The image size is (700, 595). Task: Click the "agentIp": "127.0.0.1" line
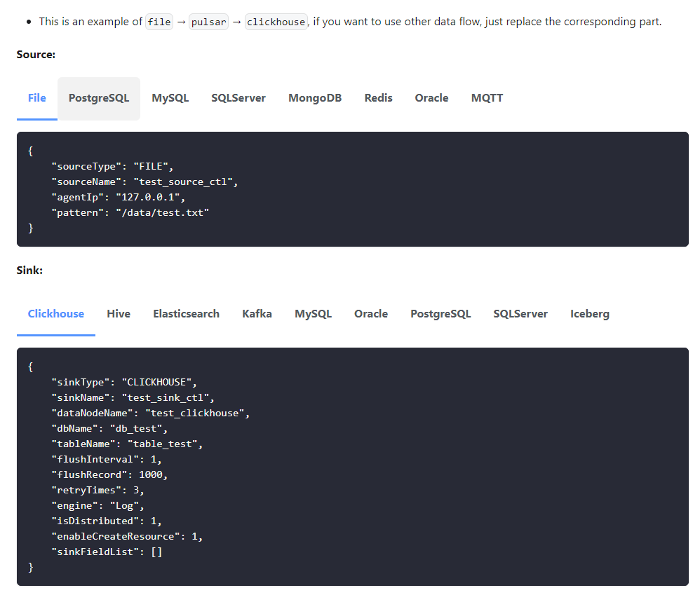(118, 197)
